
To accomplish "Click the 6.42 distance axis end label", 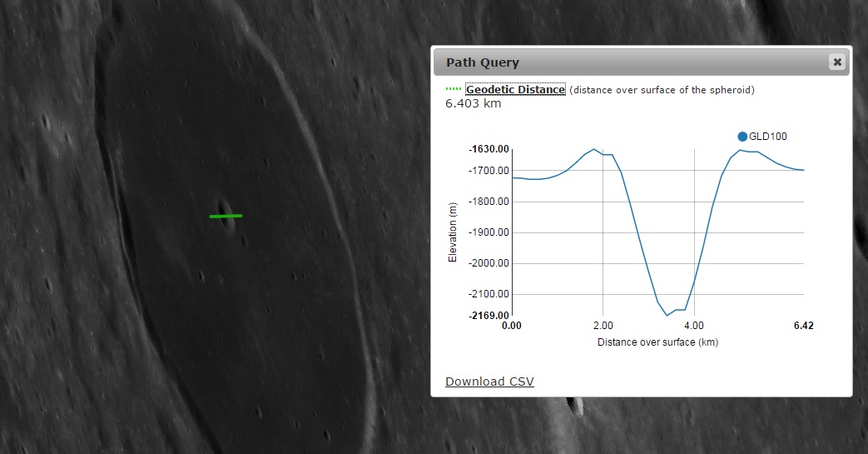I will pyautogui.click(x=804, y=326).
